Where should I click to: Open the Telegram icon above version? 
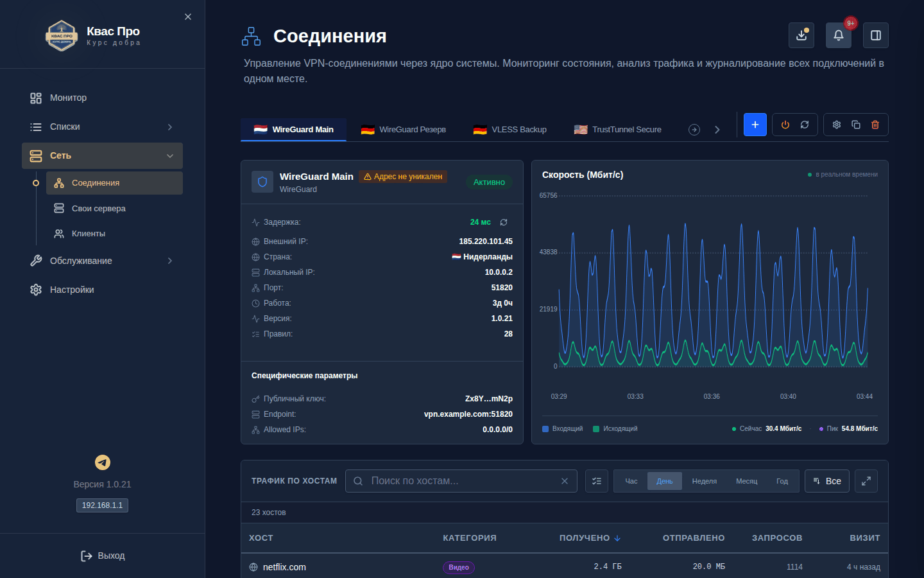[103, 462]
